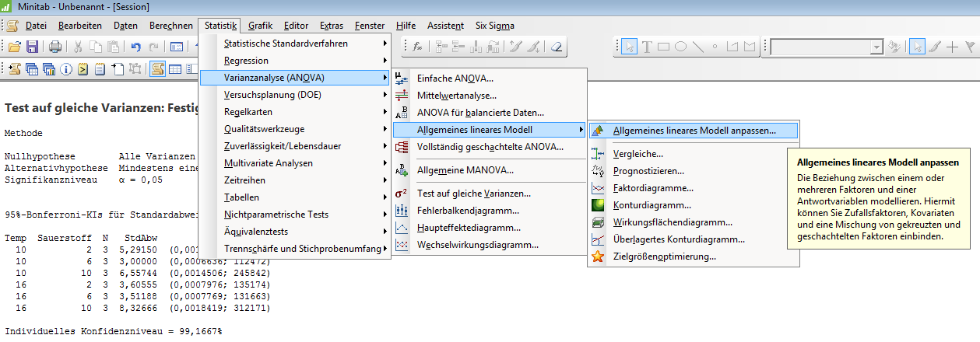The image size is (980, 342).
Task: Choose Fehlerbalkendiagramm...
Action: [489, 211]
